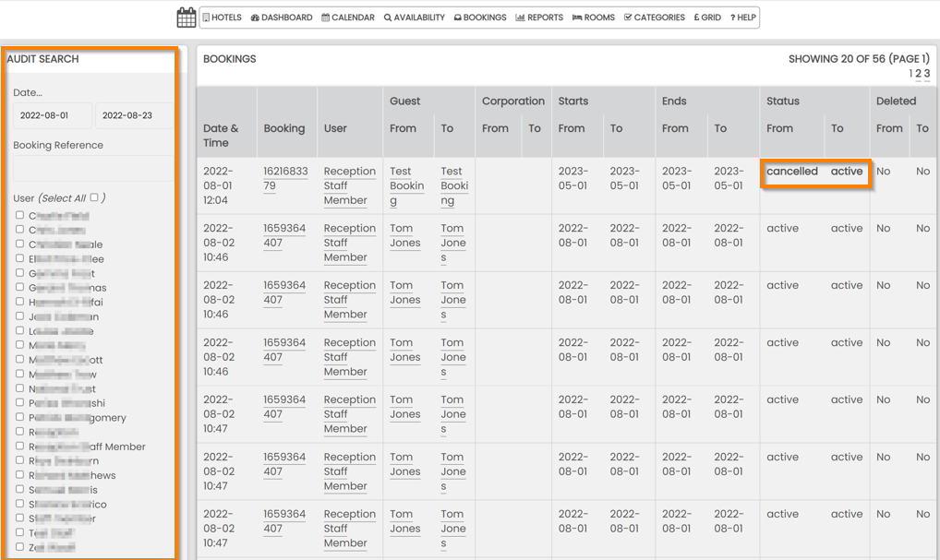Click the Booking Reference input field
The height and width of the screenshot is (560, 940).
pos(92,169)
